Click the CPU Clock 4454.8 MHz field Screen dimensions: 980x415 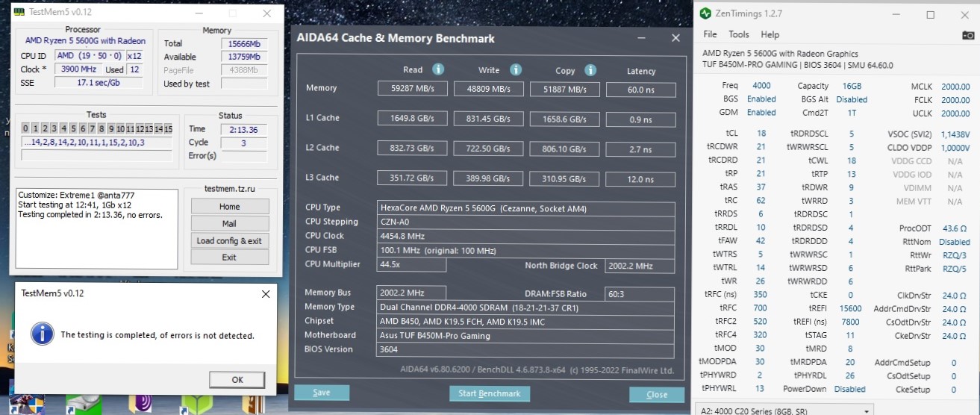pos(527,236)
